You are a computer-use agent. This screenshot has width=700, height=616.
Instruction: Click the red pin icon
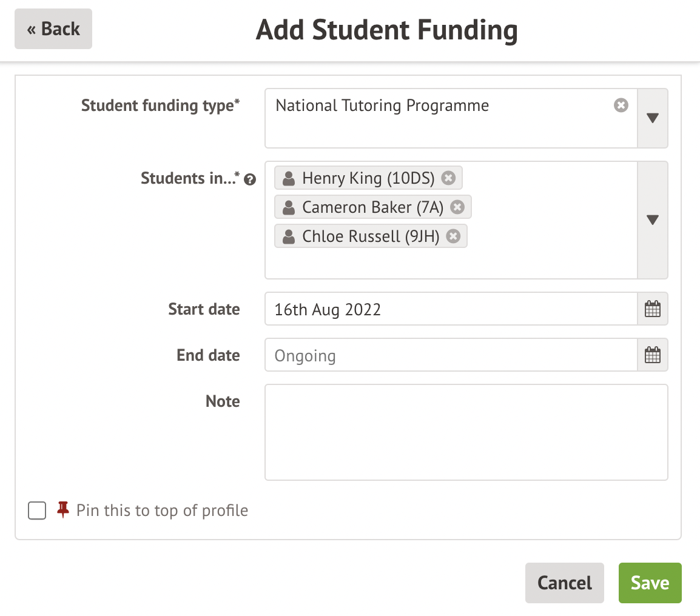click(63, 509)
